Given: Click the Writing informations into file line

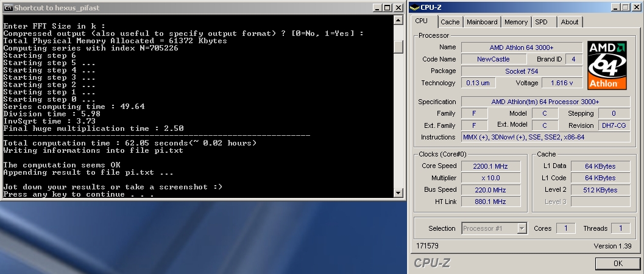Looking at the screenshot, I should pos(93,150).
